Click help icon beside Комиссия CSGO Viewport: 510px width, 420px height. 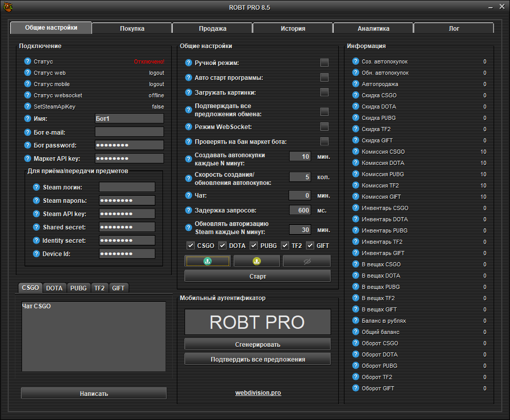pos(356,152)
